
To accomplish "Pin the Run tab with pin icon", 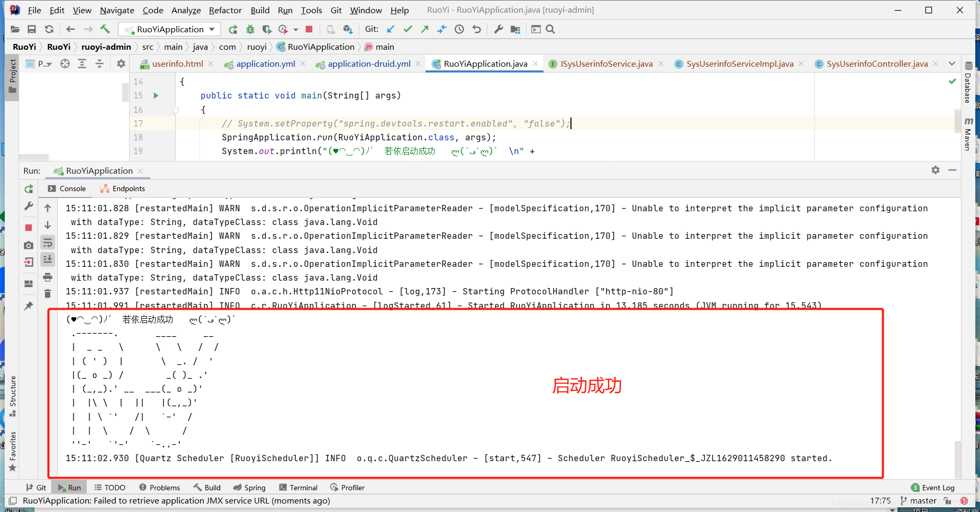I will pyautogui.click(x=29, y=306).
